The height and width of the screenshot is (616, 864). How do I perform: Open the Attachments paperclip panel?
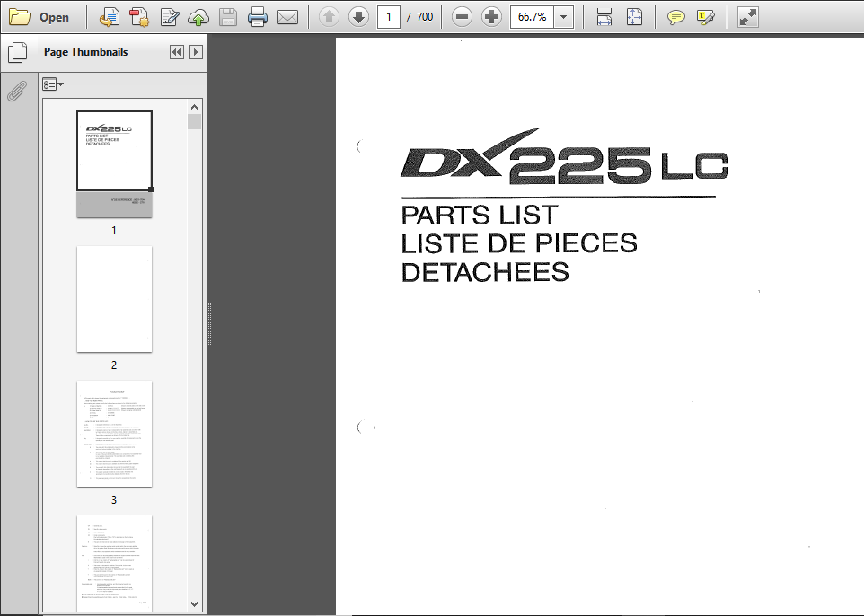[18, 91]
